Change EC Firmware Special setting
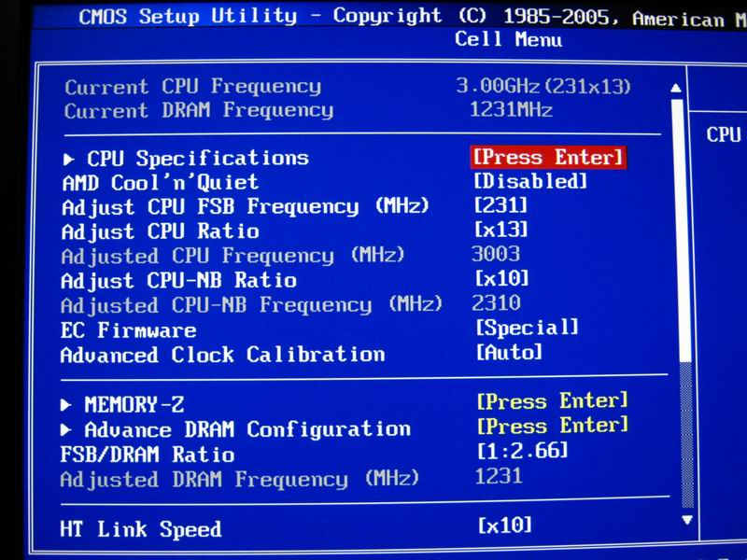Screen dimensions: 747x560 [x=528, y=328]
